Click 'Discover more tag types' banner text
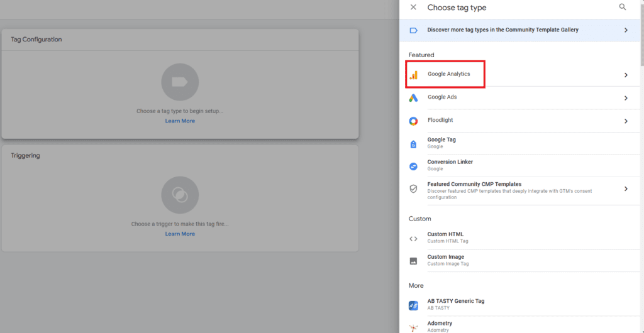This screenshot has width=644, height=333. tap(502, 30)
